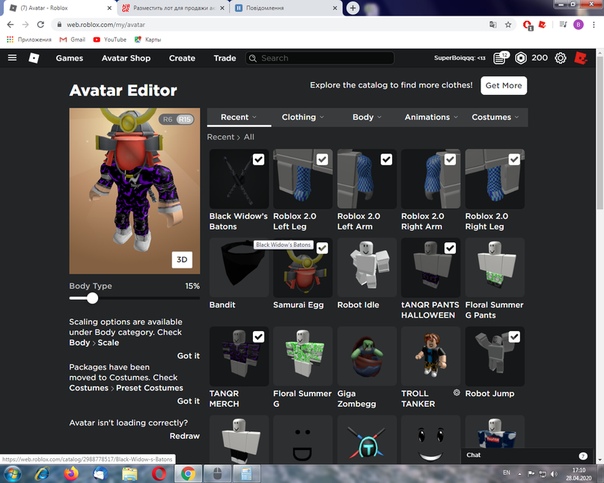The width and height of the screenshot is (604, 483).
Task: Launch Internet Explorer from taskbar
Action: point(42,473)
